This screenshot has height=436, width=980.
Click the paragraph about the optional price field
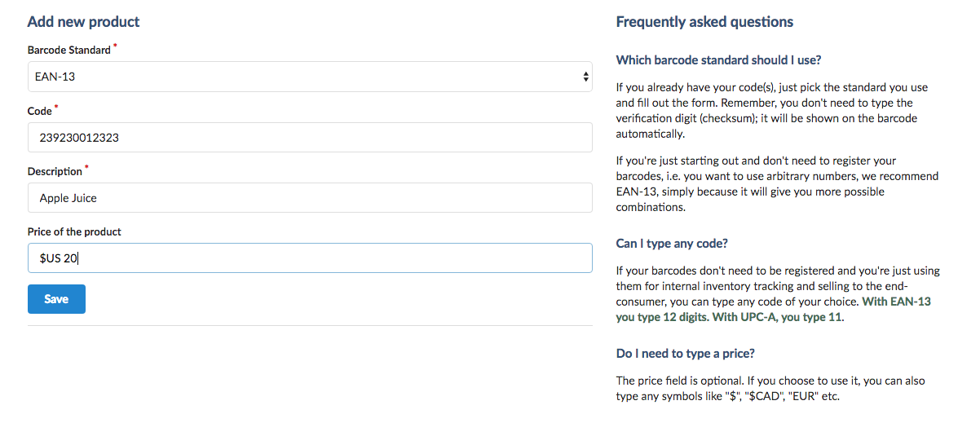click(x=770, y=389)
